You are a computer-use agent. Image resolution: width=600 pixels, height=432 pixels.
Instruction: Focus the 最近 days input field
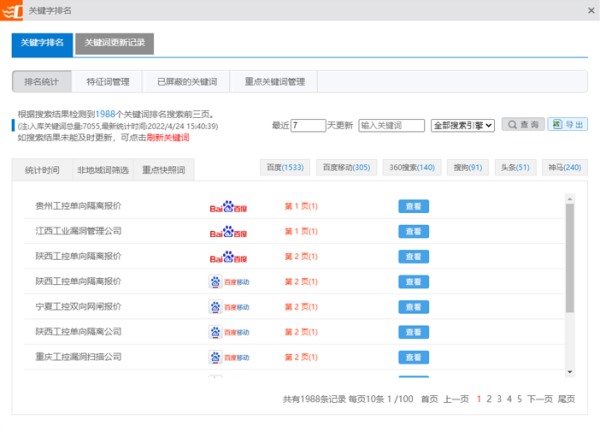click(308, 126)
